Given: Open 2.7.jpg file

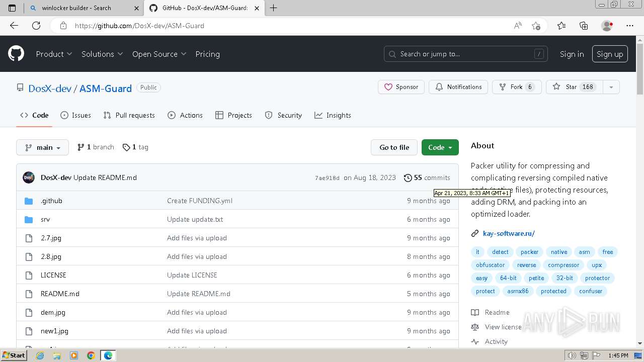Looking at the screenshot, I should (51, 238).
